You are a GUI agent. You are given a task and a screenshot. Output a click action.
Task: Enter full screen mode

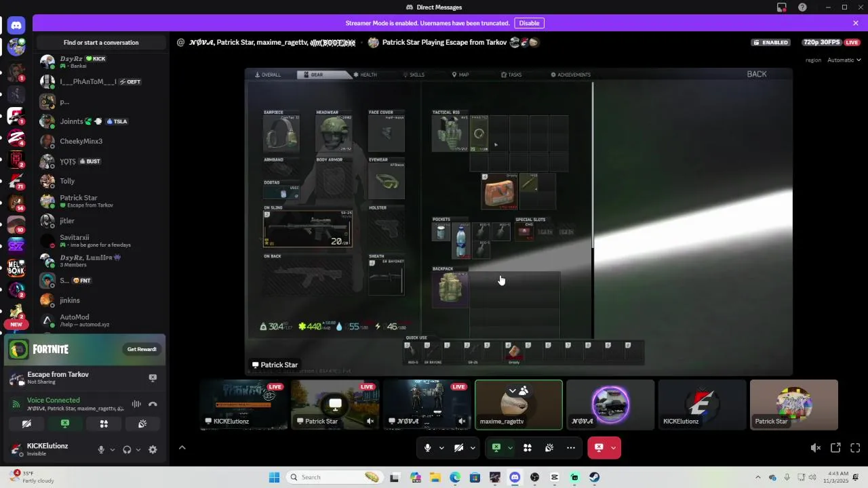[x=855, y=448]
